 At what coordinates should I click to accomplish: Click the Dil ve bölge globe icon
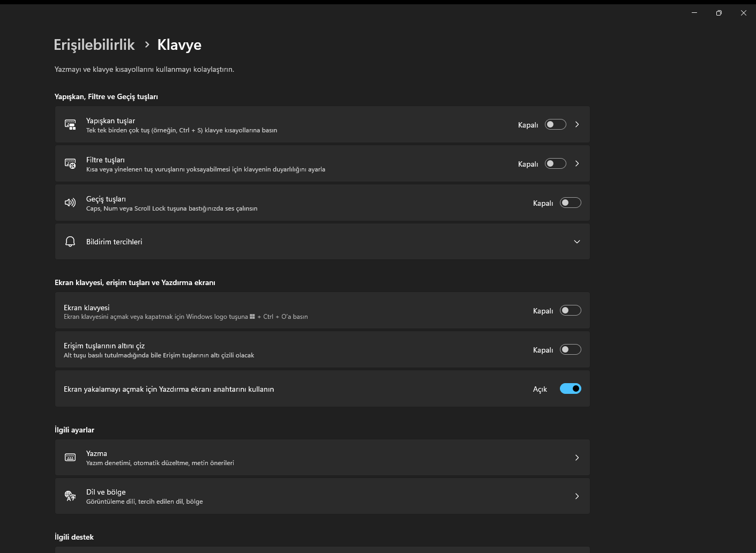pyautogui.click(x=70, y=496)
